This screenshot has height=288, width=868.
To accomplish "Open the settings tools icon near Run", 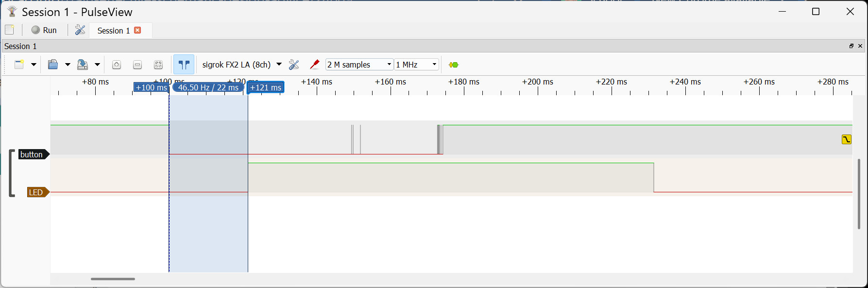I will (x=80, y=30).
